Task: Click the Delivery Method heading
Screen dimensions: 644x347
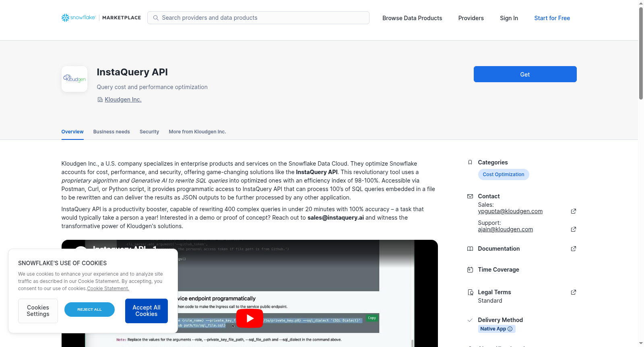Action: [500, 320]
